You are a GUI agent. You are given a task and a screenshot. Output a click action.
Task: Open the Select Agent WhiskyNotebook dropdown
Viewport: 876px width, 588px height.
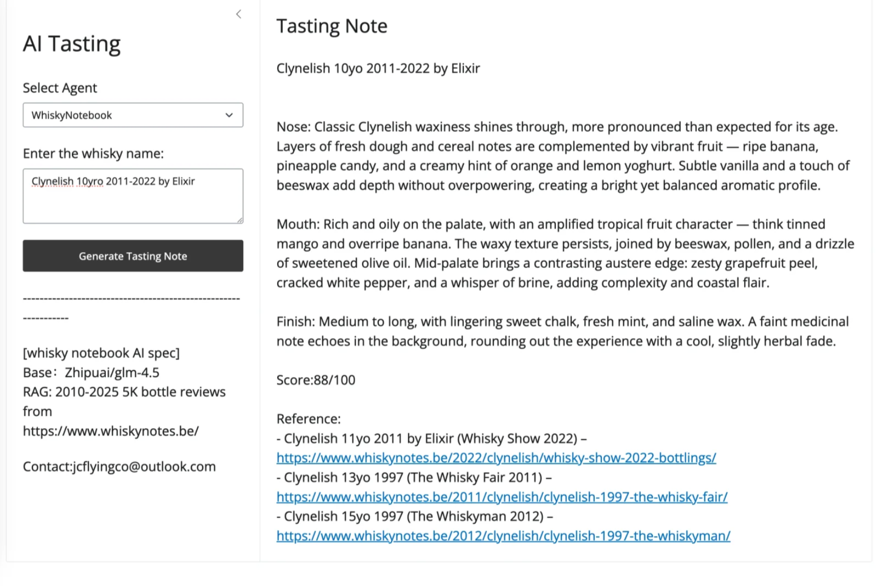click(132, 115)
